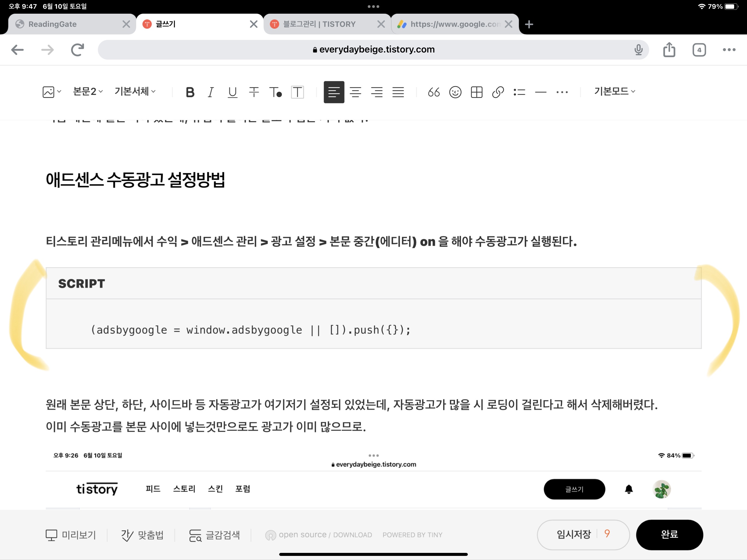Toggle underline formatting
747x560 pixels.
232,92
